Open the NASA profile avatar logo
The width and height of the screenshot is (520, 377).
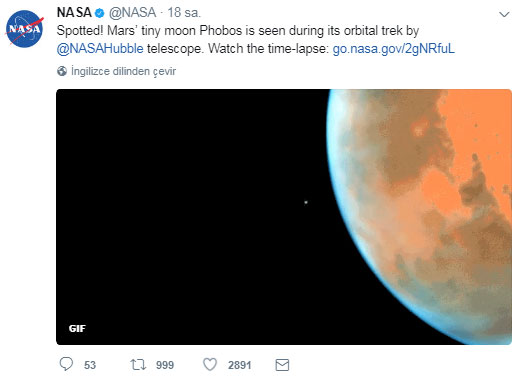click(24, 29)
